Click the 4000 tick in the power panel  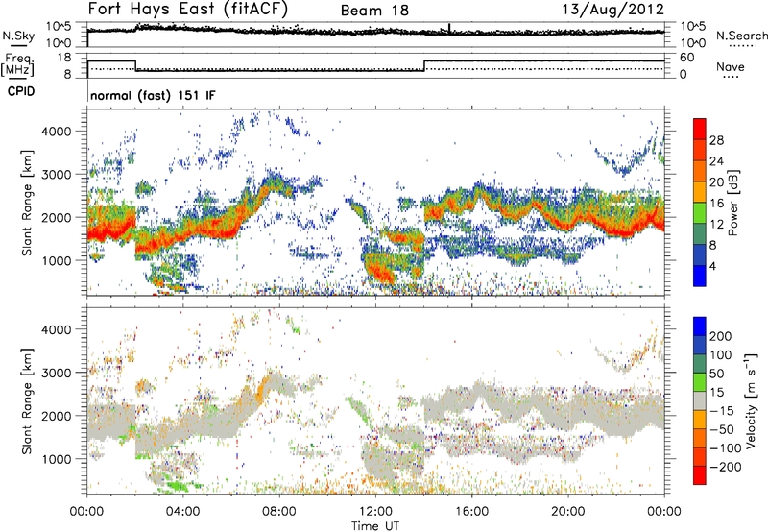[x=57, y=132]
